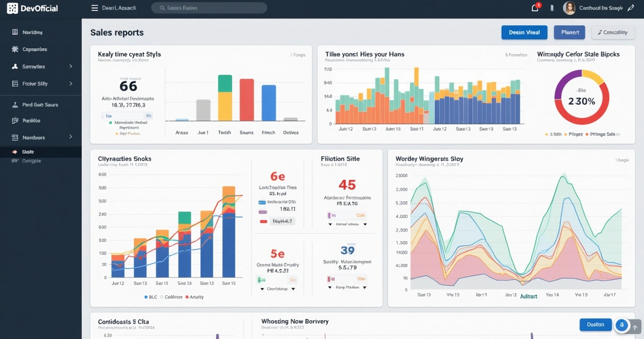Open notifications bell with red badge
644x339 pixels.
tap(535, 7)
